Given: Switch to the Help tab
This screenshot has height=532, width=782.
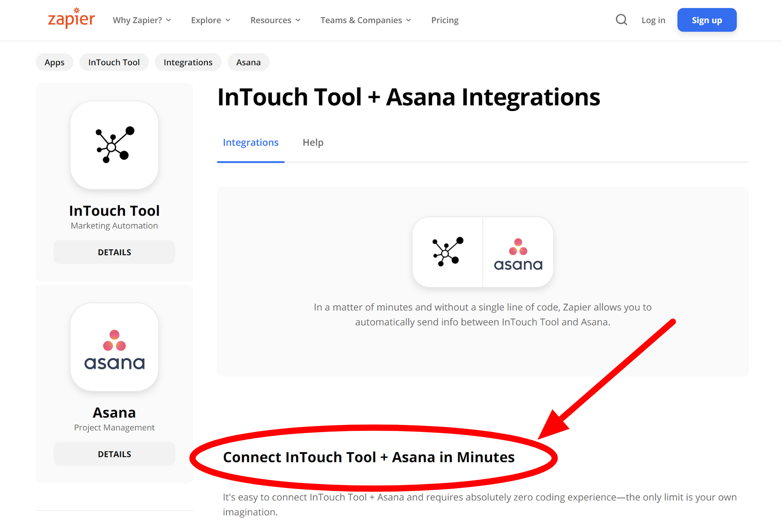Looking at the screenshot, I should tap(313, 142).
